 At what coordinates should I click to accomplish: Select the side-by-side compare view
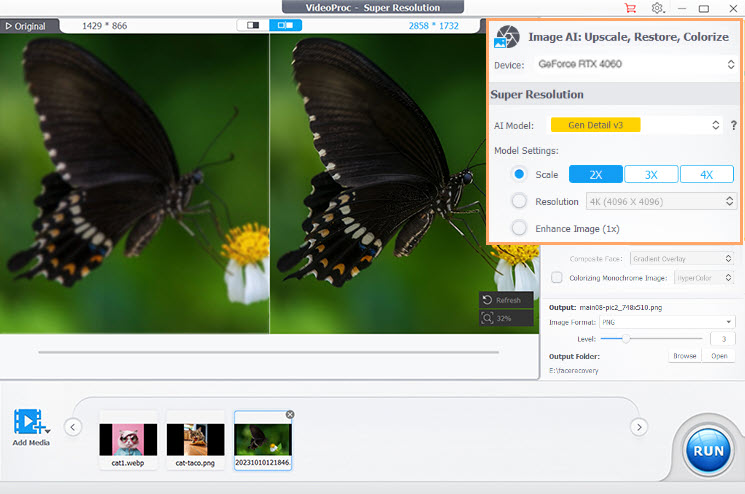pos(286,25)
